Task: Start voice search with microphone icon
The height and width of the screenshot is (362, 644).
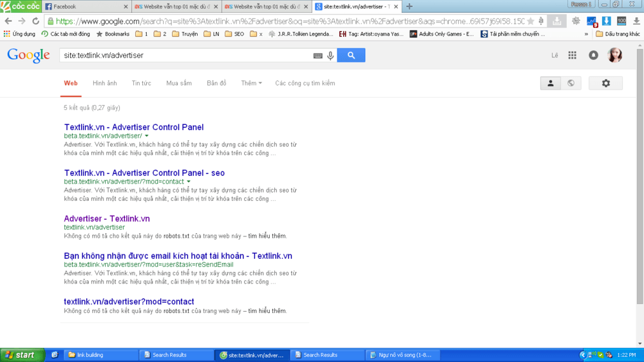Action: coord(330,55)
